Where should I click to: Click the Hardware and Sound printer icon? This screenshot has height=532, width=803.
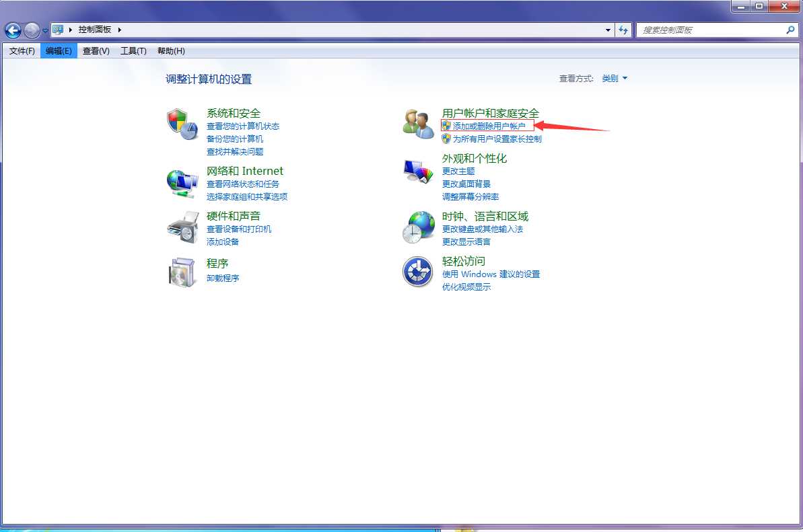pos(183,227)
